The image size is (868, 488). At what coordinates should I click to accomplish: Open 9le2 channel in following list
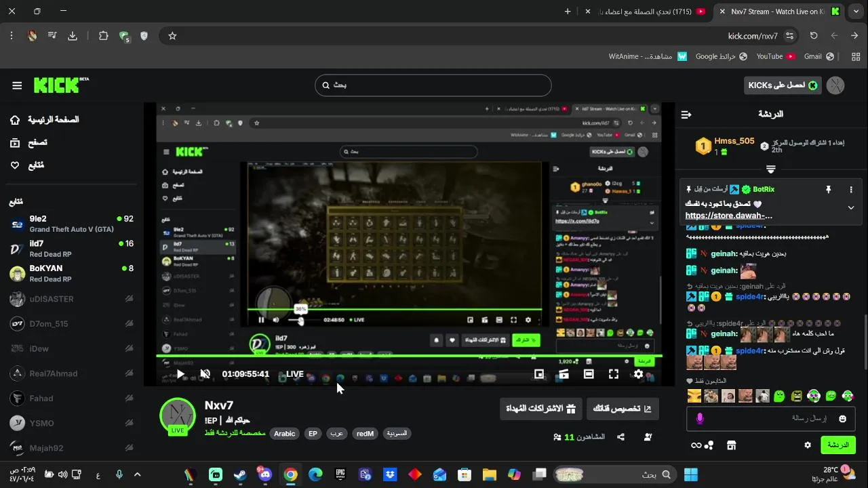pyautogui.click(x=71, y=224)
